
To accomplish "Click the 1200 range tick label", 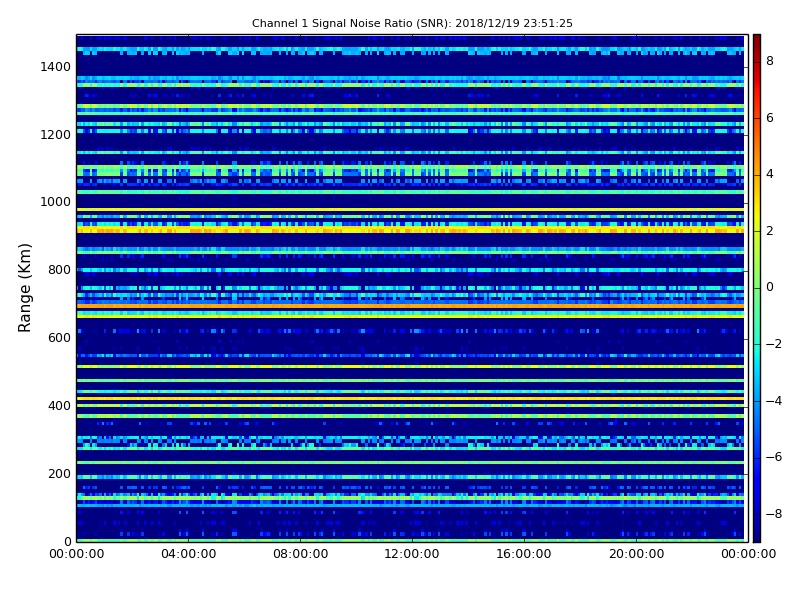I will pyautogui.click(x=56, y=135).
